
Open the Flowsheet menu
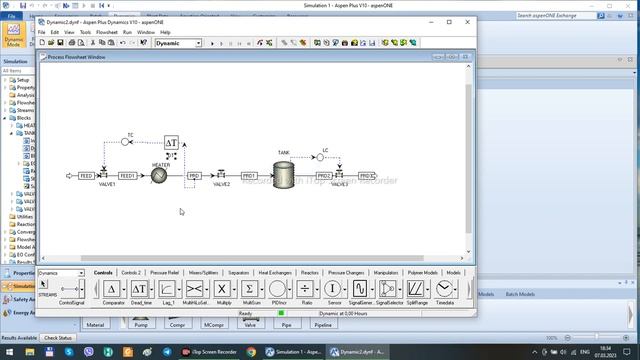click(x=107, y=32)
